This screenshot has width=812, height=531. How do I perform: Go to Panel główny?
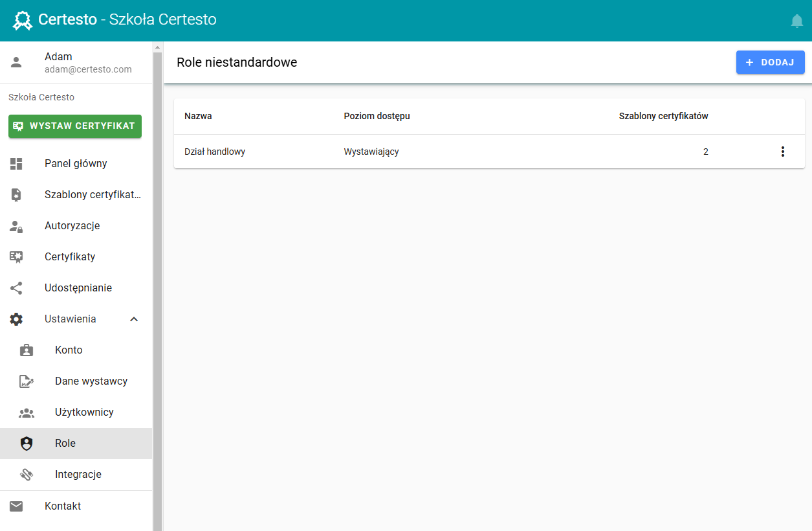pyautogui.click(x=76, y=164)
